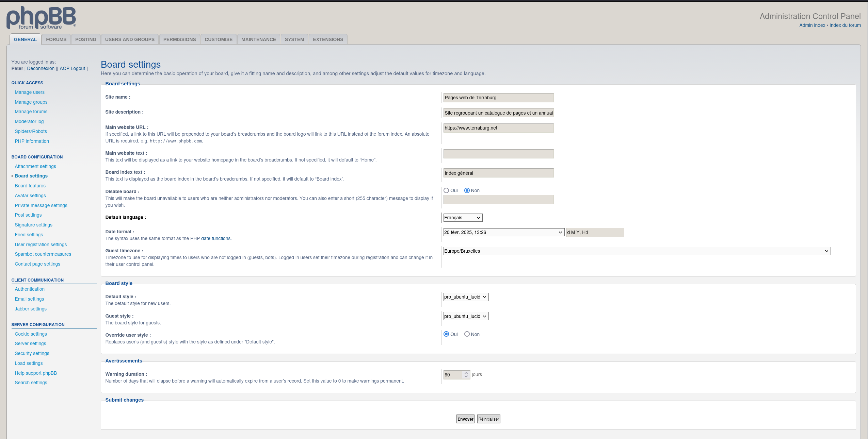This screenshot has width=868, height=439.
Task: Follow the ACP Logout link
Action: tap(72, 68)
